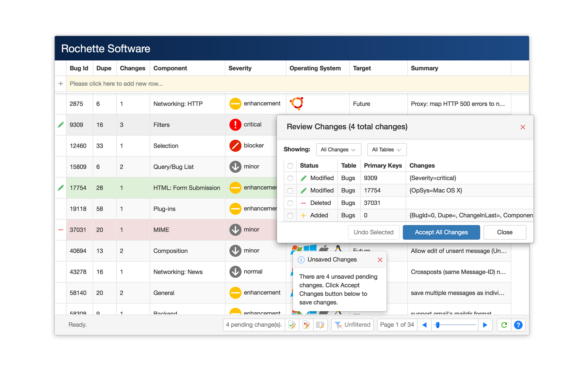Viewport: 588px width, 372px height.
Task: Go to the previous page arrow
Action: click(x=424, y=325)
